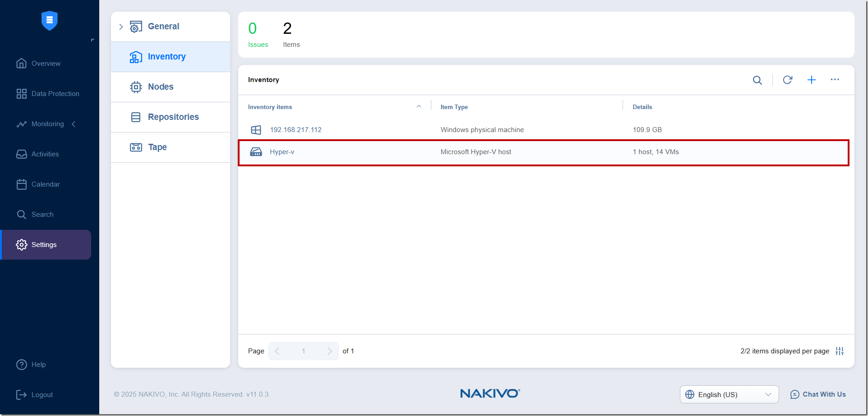868x416 pixels.
Task: Click the Nodes chip icon
Action: click(x=136, y=87)
